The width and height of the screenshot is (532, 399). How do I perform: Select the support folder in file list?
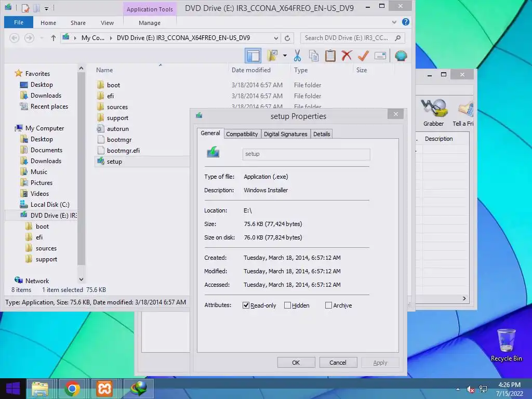click(x=117, y=118)
